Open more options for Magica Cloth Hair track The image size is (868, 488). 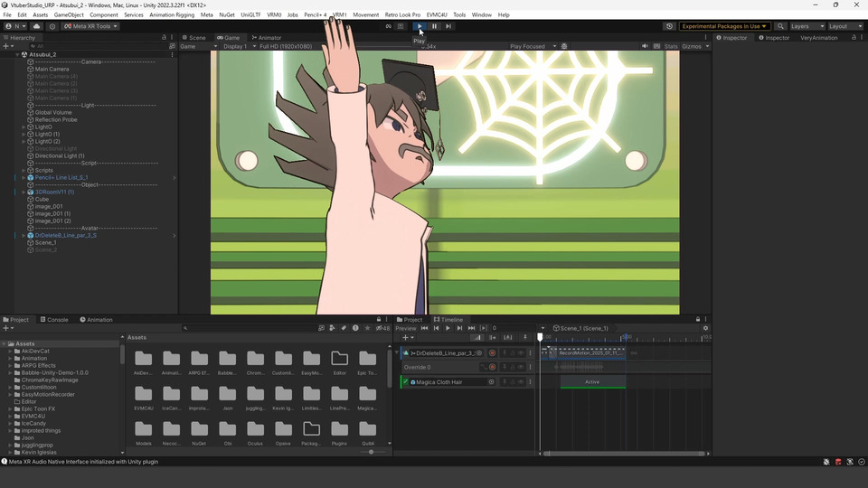(530, 381)
